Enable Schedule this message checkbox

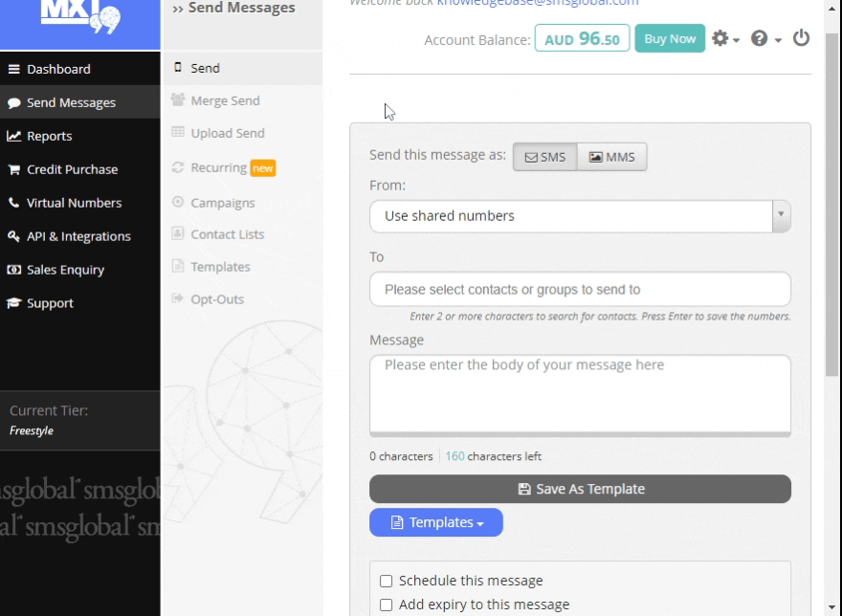coord(387,581)
